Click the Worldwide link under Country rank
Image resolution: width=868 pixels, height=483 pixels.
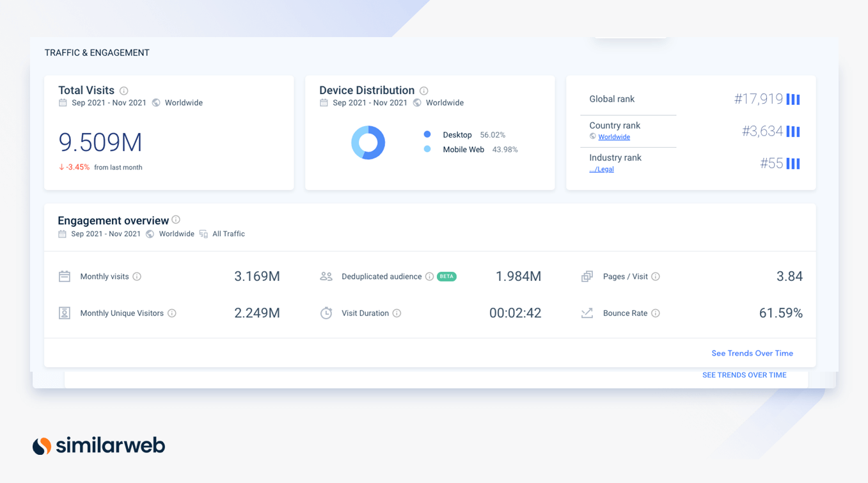tap(614, 136)
